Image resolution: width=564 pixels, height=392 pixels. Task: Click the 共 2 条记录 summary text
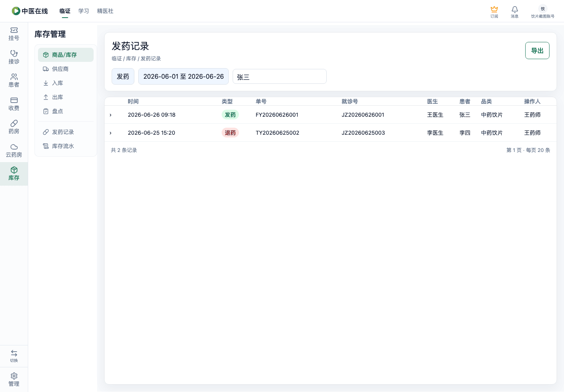click(124, 150)
